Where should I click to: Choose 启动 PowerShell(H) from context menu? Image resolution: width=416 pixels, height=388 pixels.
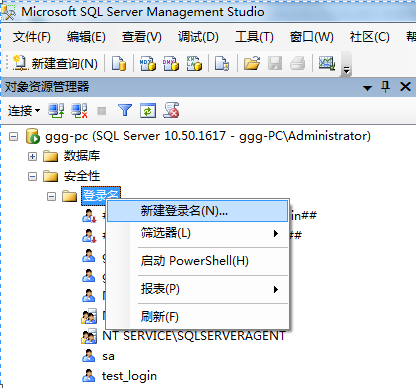tap(197, 261)
